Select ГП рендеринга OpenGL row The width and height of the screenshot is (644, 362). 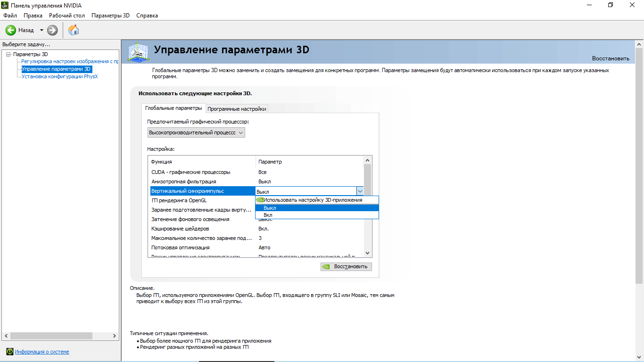tap(203, 200)
